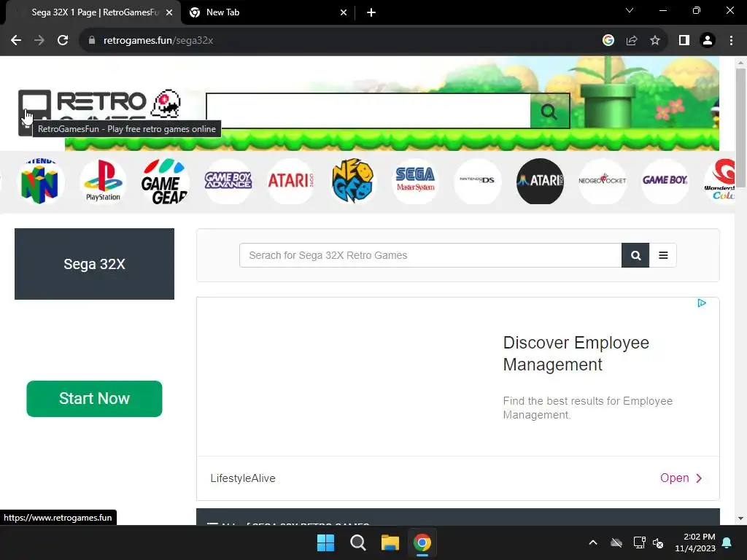Open the Discover Employee Management ad headline

576,354
